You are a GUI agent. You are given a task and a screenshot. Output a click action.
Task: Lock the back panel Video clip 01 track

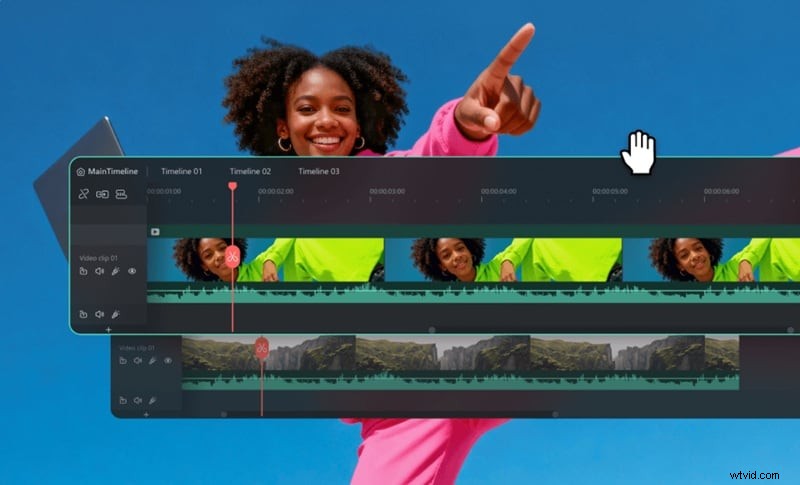click(x=123, y=361)
